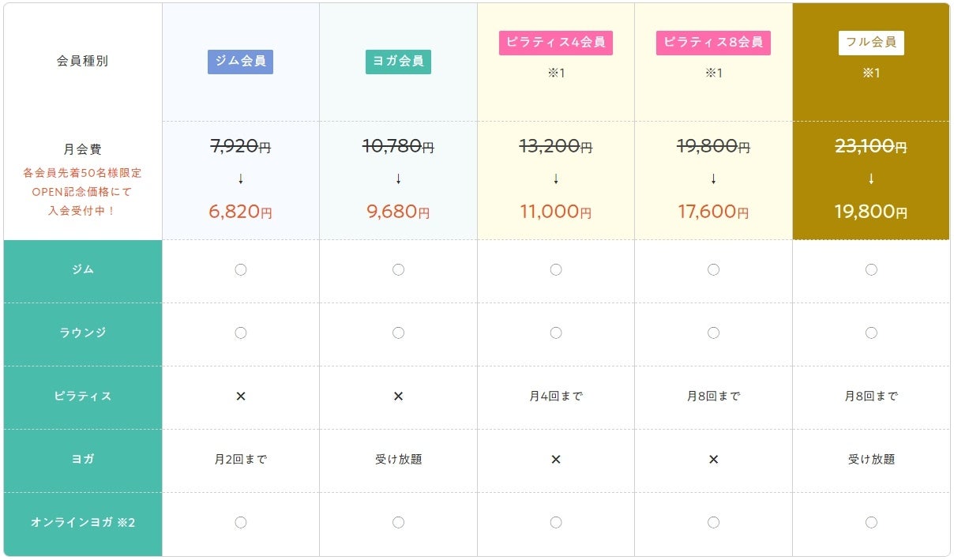Click オンラインヨガ row circle under フル会員
954x560 pixels.
(x=871, y=522)
